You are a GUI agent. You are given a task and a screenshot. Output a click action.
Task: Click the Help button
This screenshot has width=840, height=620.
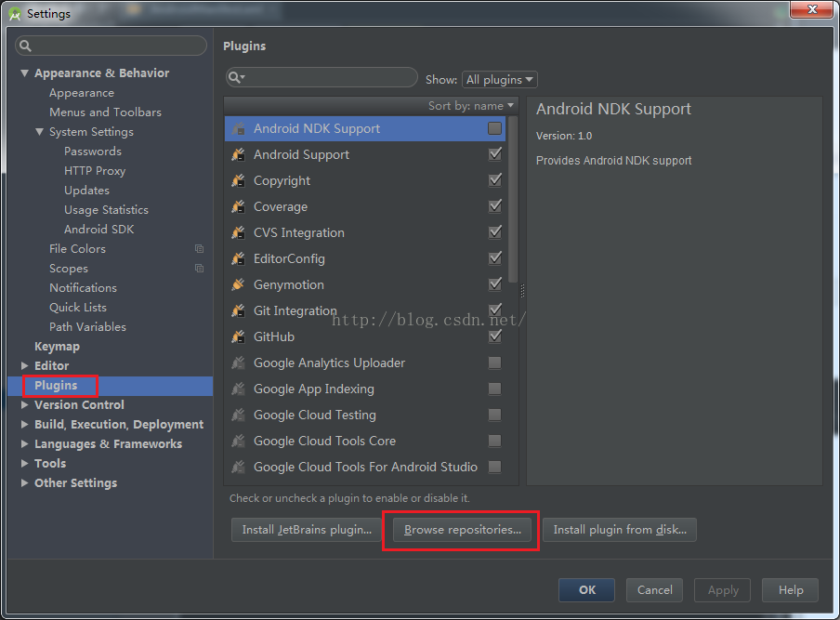pyautogui.click(x=790, y=590)
